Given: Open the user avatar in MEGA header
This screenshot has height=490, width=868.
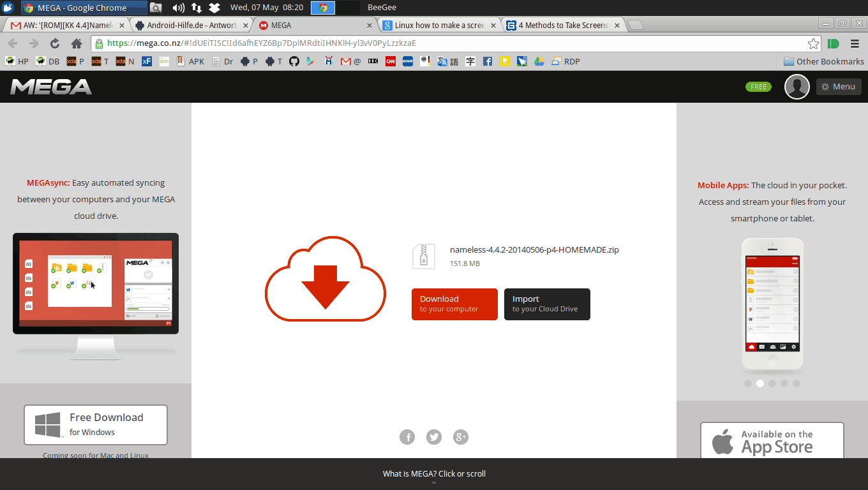Looking at the screenshot, I should (797, 87).
